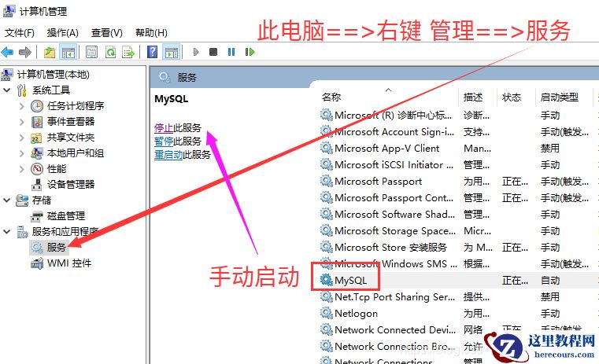The width and height of the screenshot is (599, 364).
Task: Click the 重启动 service link
Action: pos(168,155)
